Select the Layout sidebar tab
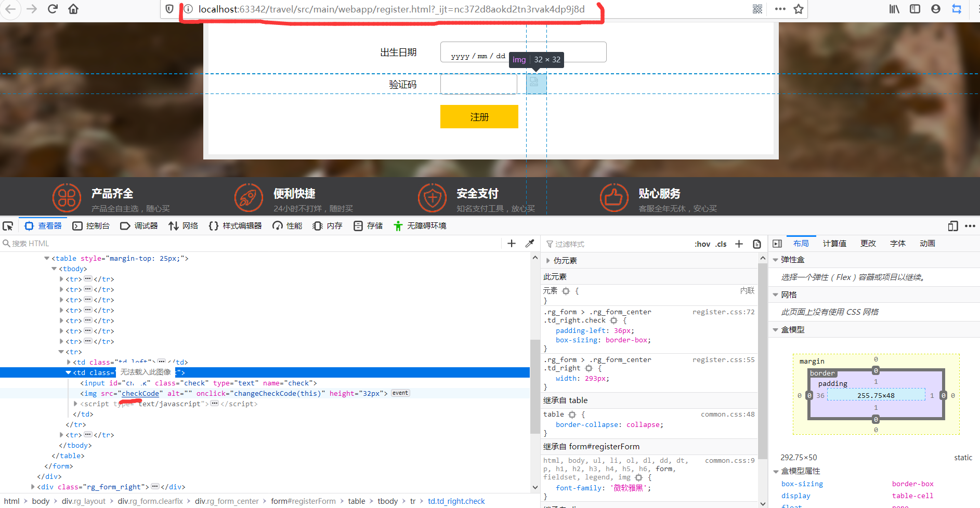 point(801,244)
